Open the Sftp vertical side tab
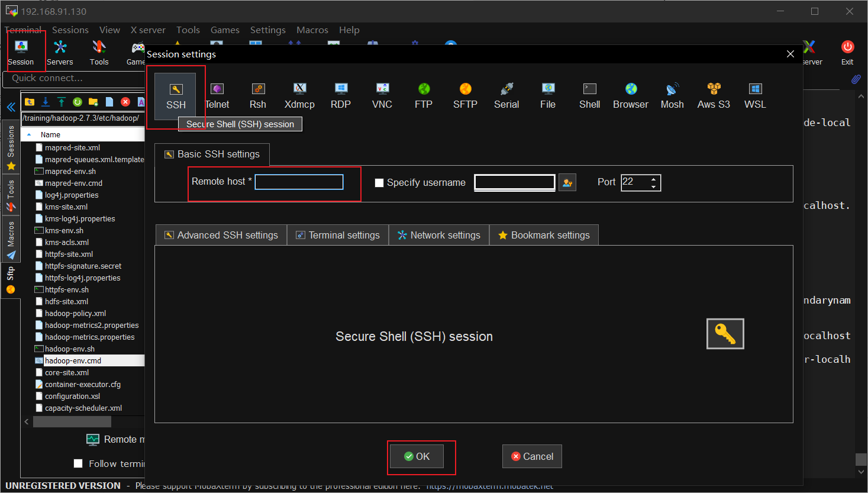868x493 pixels. click(x=11, y=280)
